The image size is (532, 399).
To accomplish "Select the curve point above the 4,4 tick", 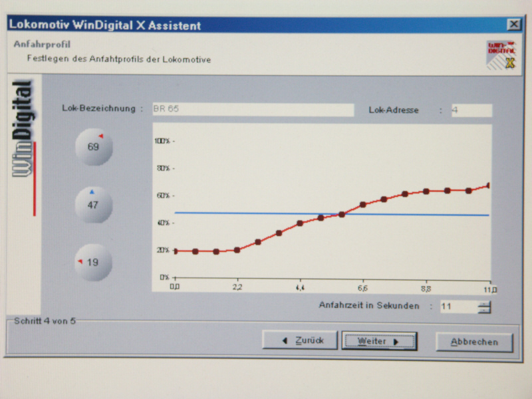I will [x=300, y=223].
